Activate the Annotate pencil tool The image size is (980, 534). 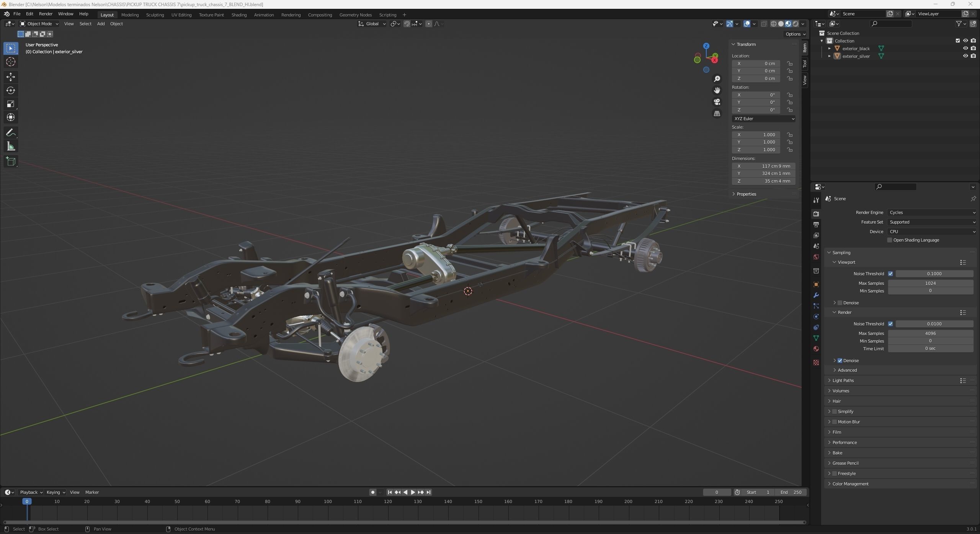tap(11, 133)
